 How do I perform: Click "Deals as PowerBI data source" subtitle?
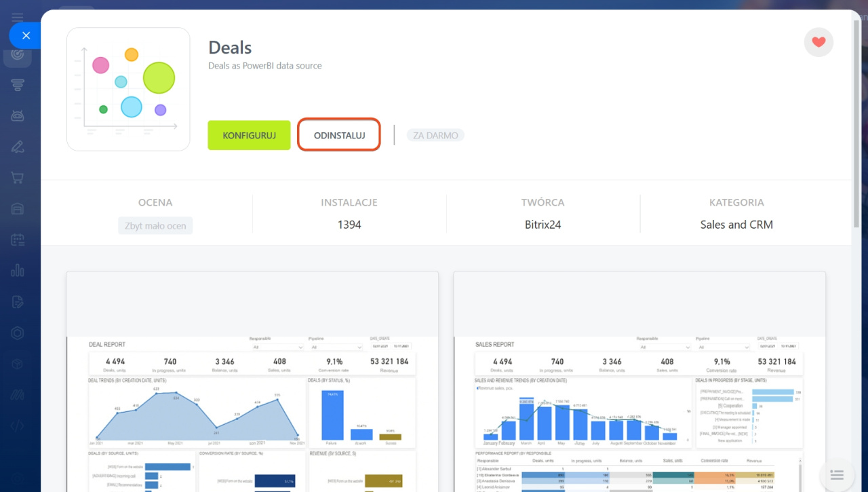click(x=265, y=66)
